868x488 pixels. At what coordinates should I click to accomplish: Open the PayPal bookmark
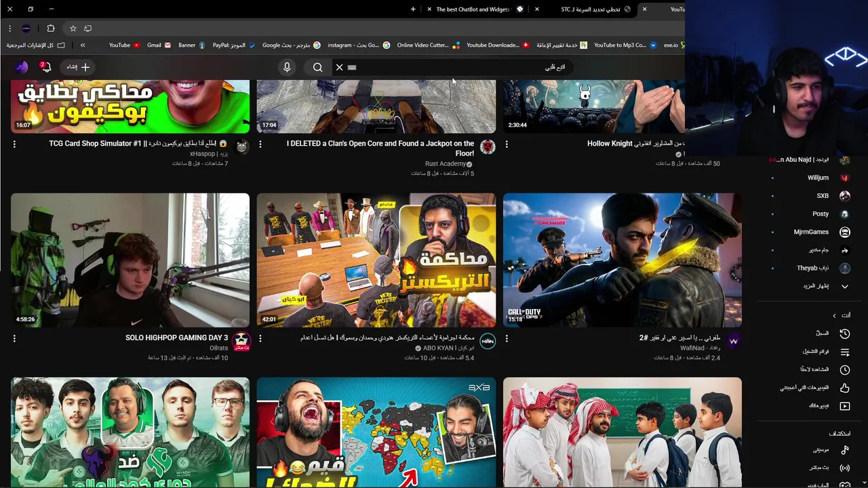234,45
